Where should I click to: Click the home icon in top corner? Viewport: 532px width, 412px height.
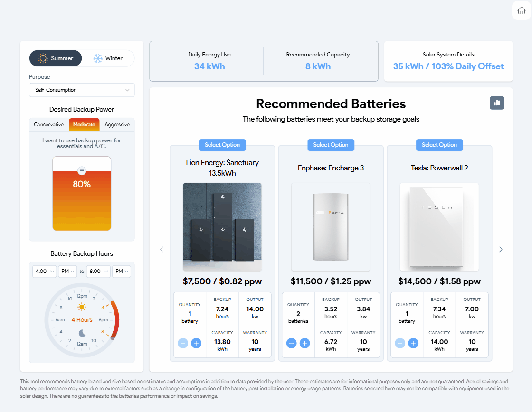(x=521, y=10)
